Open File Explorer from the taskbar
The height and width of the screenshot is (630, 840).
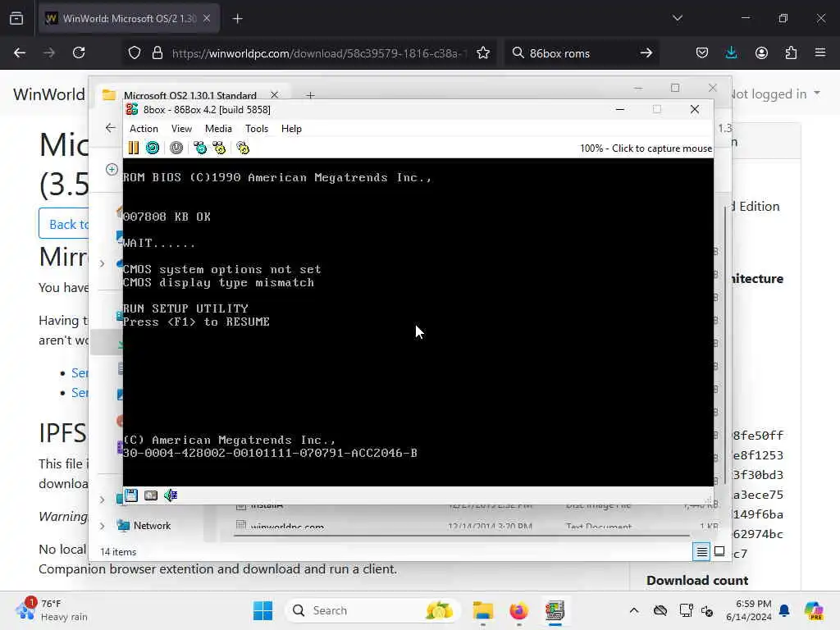click(482, 610)
